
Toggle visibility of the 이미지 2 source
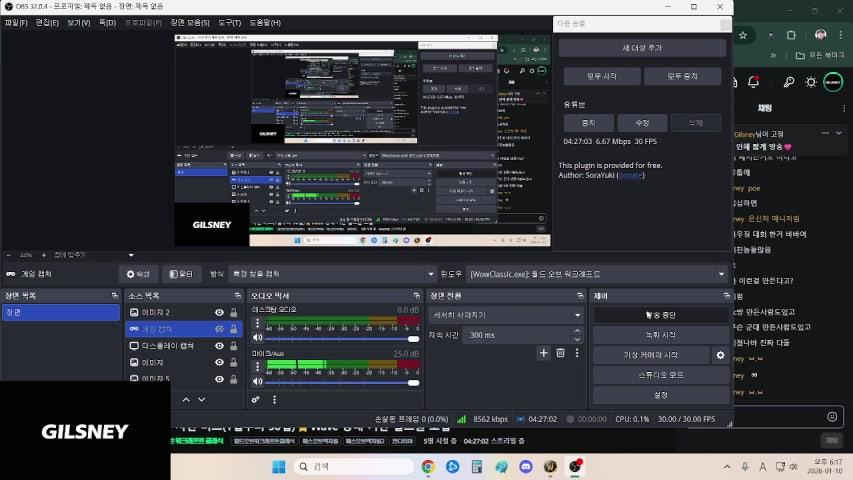tap(219, 313)
